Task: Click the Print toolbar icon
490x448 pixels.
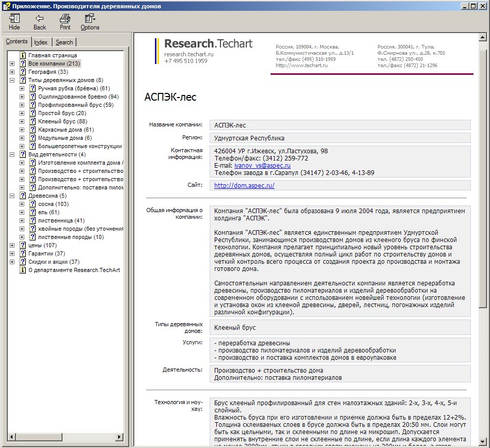Action: (x=65, y=19)
